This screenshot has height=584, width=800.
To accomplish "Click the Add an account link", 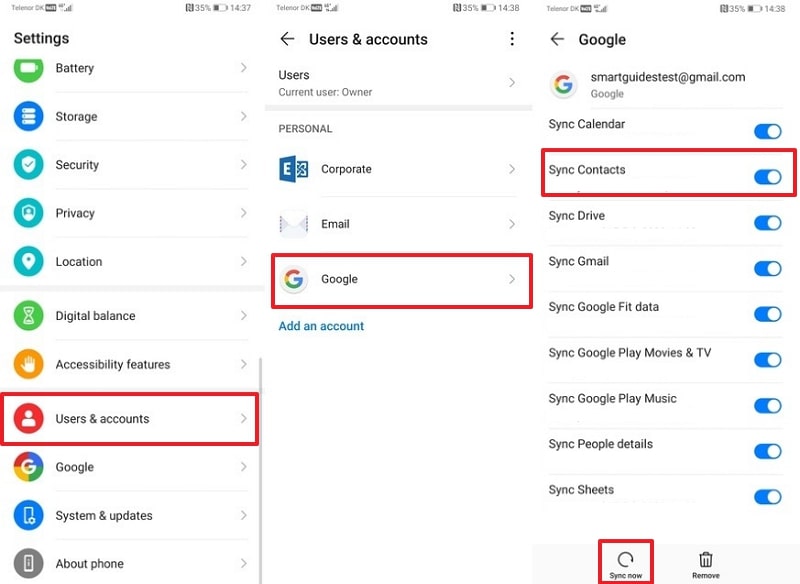I will point(321,326).
